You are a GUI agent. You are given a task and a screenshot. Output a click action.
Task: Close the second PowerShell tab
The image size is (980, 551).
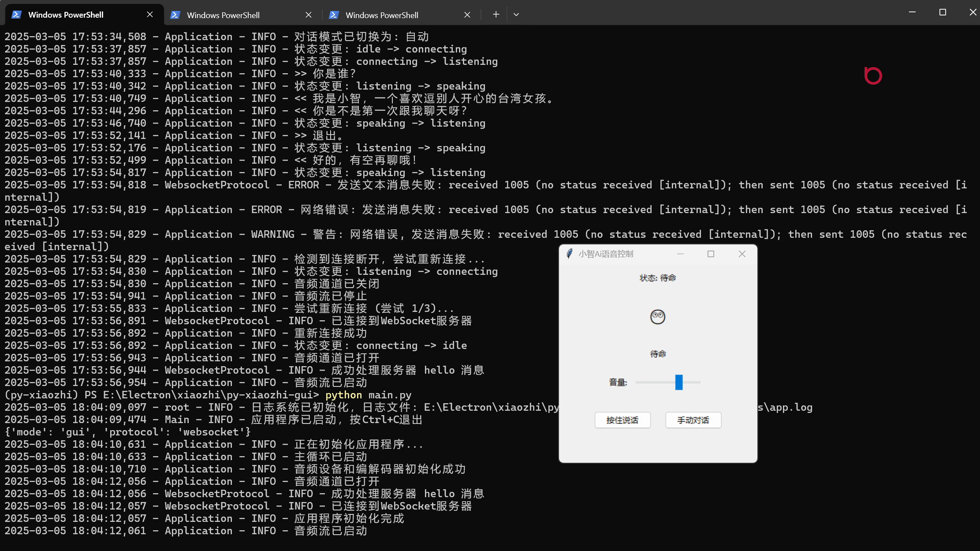(x=309, y=15)
